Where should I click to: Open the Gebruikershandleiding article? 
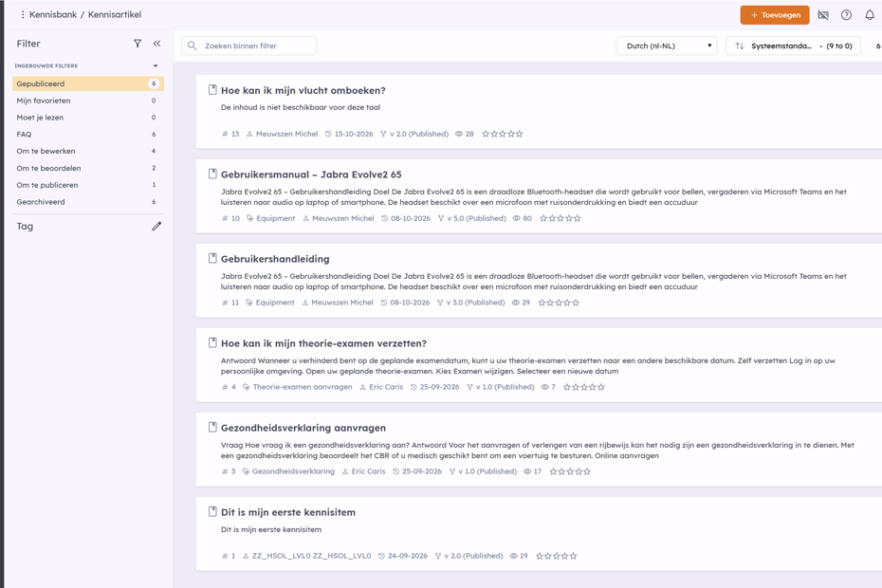(275, 259)
